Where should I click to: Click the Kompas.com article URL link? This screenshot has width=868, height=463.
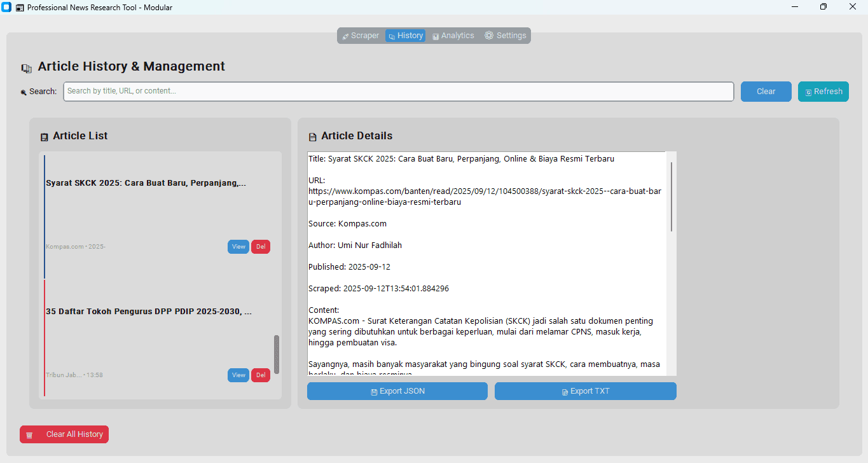point(485,191)
